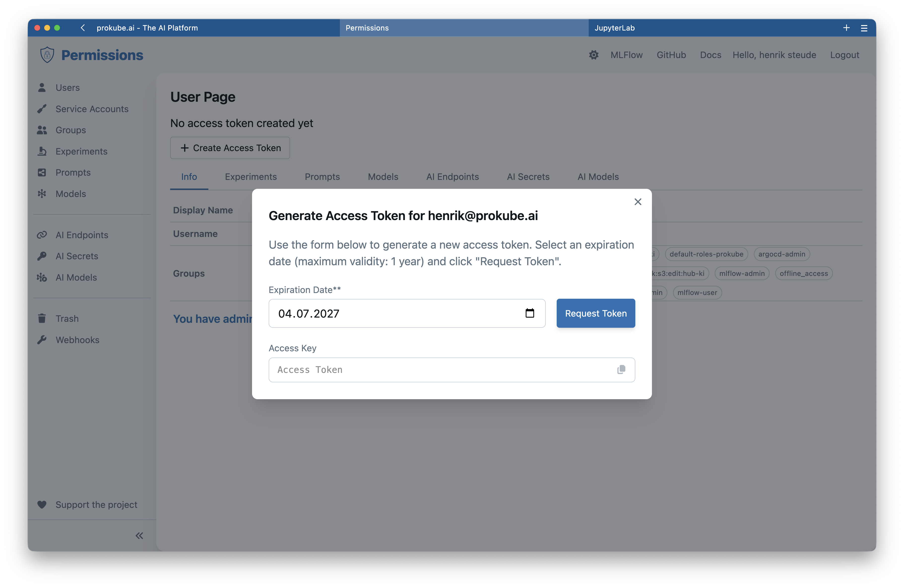
Task: Click the Expiration Date input field
Action: [407, 313]
